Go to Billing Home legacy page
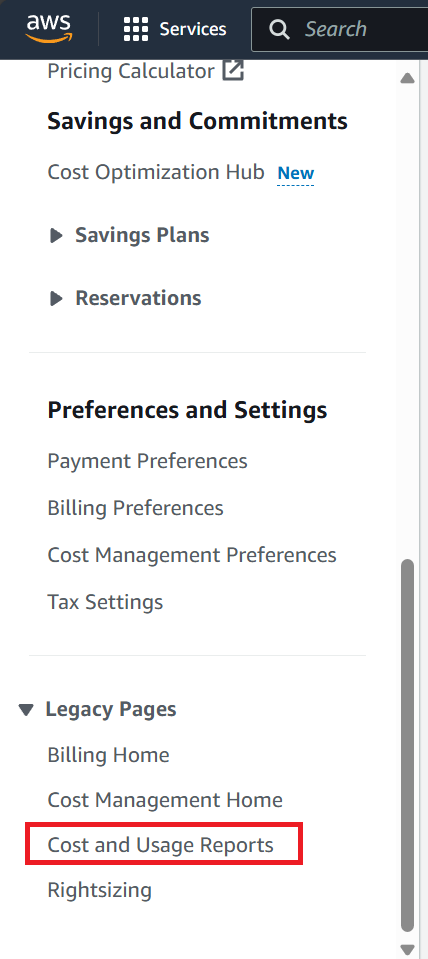 (108, 755)
